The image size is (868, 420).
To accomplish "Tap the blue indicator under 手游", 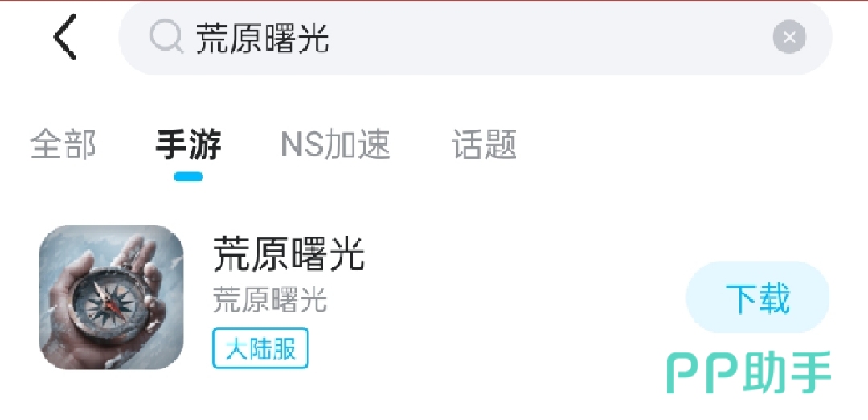I will click(188, 177).
